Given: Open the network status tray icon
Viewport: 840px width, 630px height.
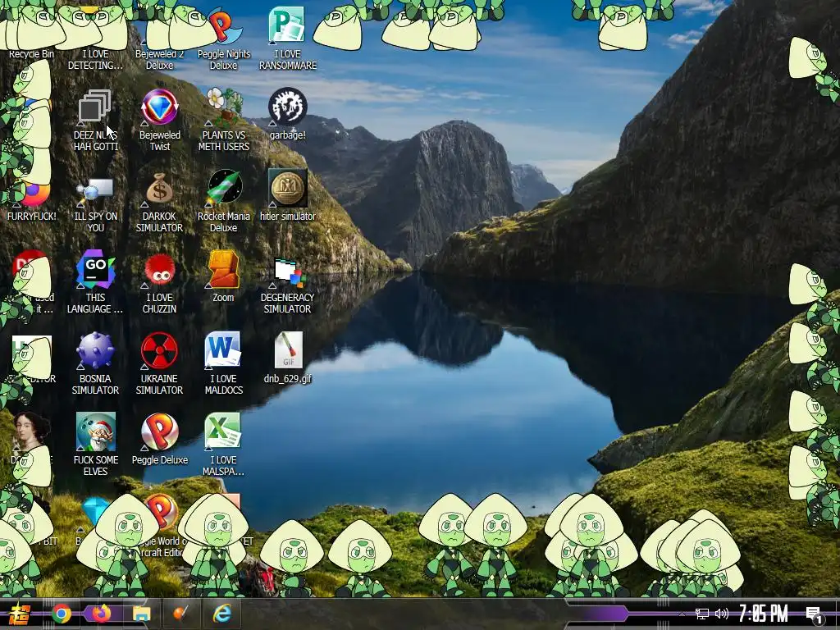Looking at the screenshot, I should click(x=702, y=614).
